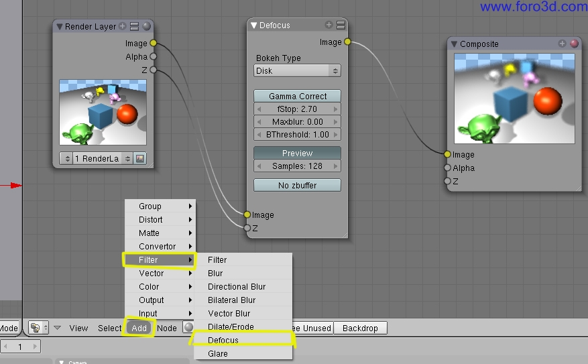Click Render Layer node plus icon
This screenshot has height=364, width=588.
point(122,26)
